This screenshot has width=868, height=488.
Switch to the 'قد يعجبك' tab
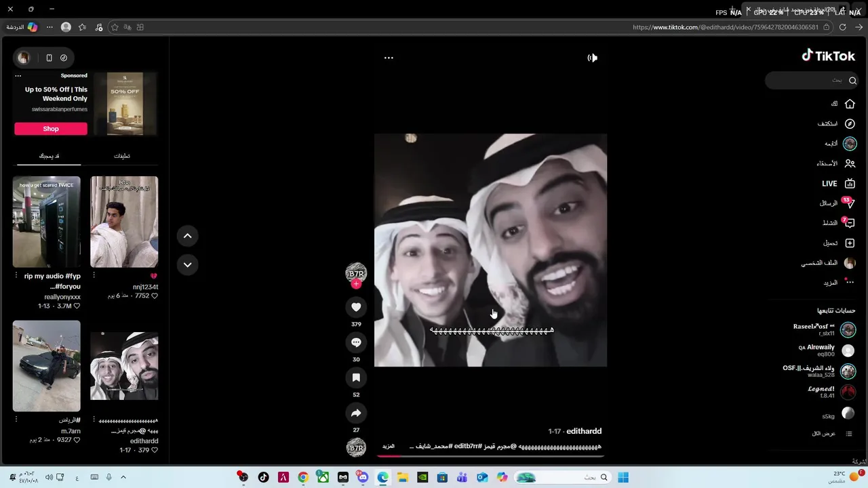tap(49, 156)
